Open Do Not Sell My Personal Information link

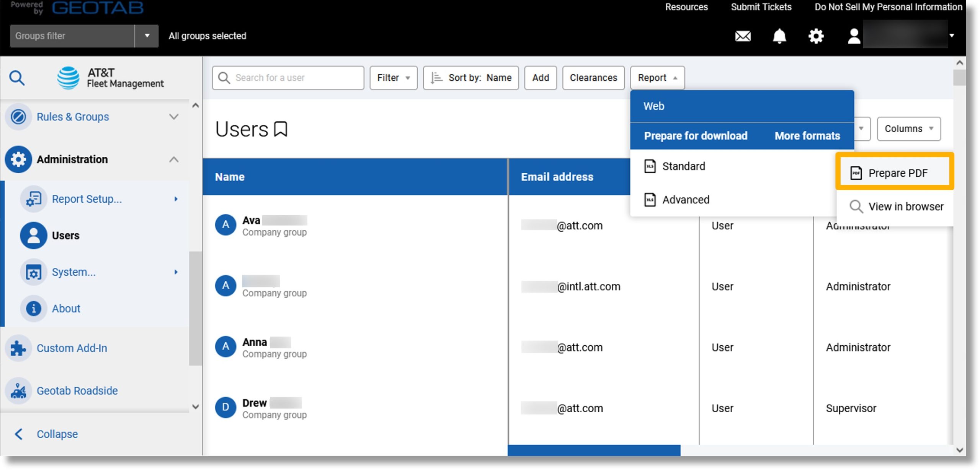pyautogui.click(x=888, y=7)
